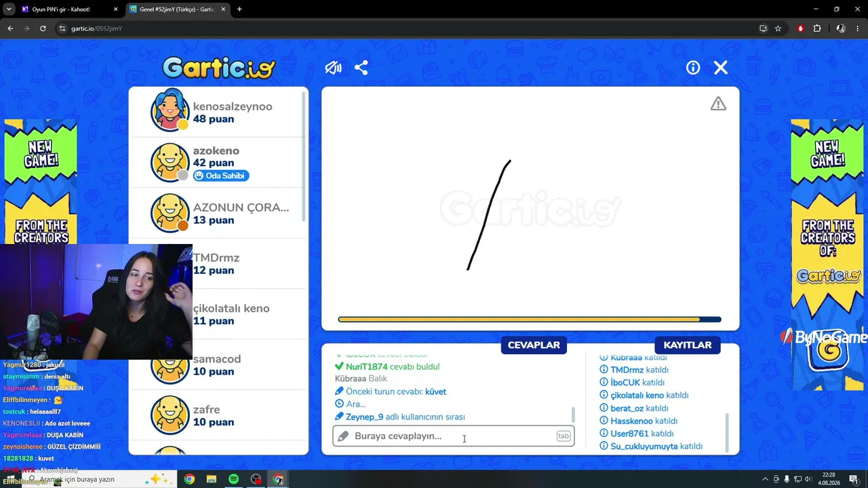Click AZONUN ÇORA... player avatar
This screenshot has width=868, height=488.
(x=170, y=213)
